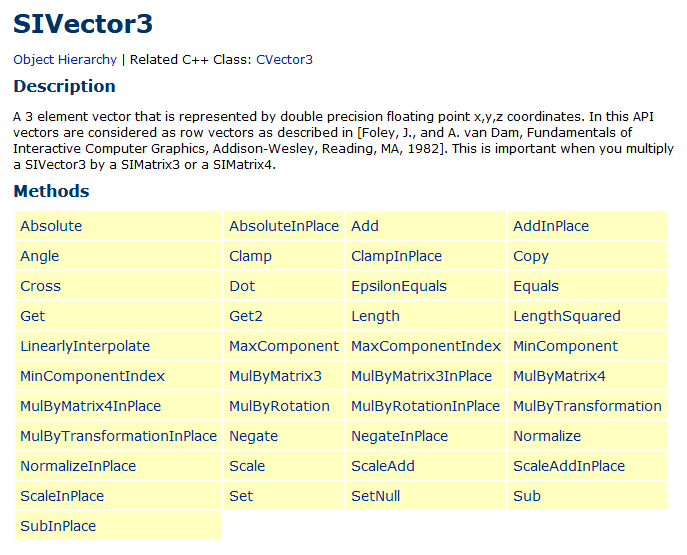Screen dimensions: 687x555
Task: View the Dot method documentation
Action: pos(242,286)
